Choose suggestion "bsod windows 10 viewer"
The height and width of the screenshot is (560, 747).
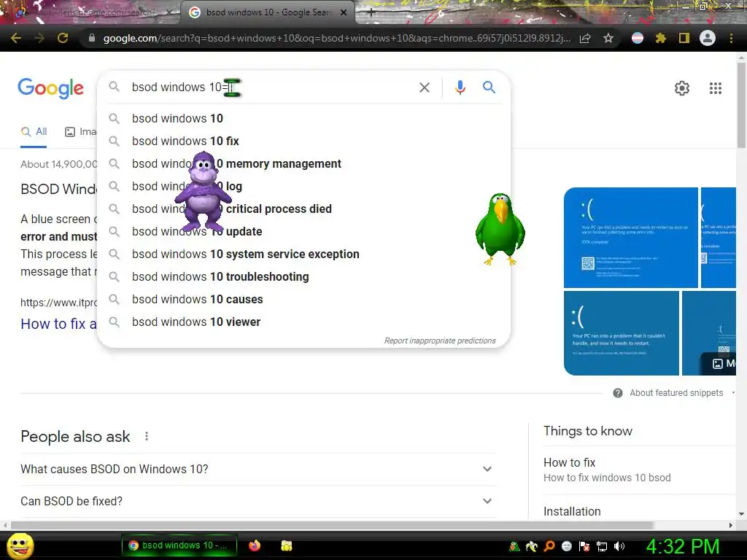click(x=304, y=322)
